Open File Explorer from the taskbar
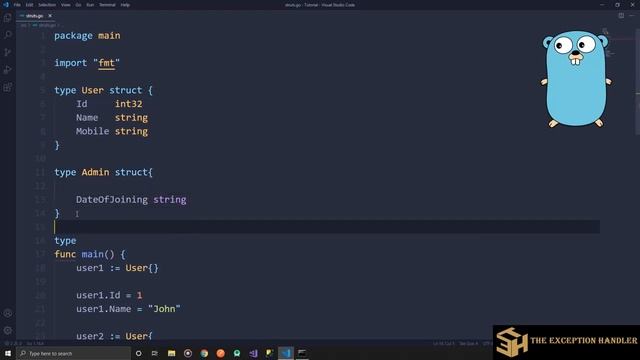The width and height of the screenshot is (640, 360). pos(171,353)
